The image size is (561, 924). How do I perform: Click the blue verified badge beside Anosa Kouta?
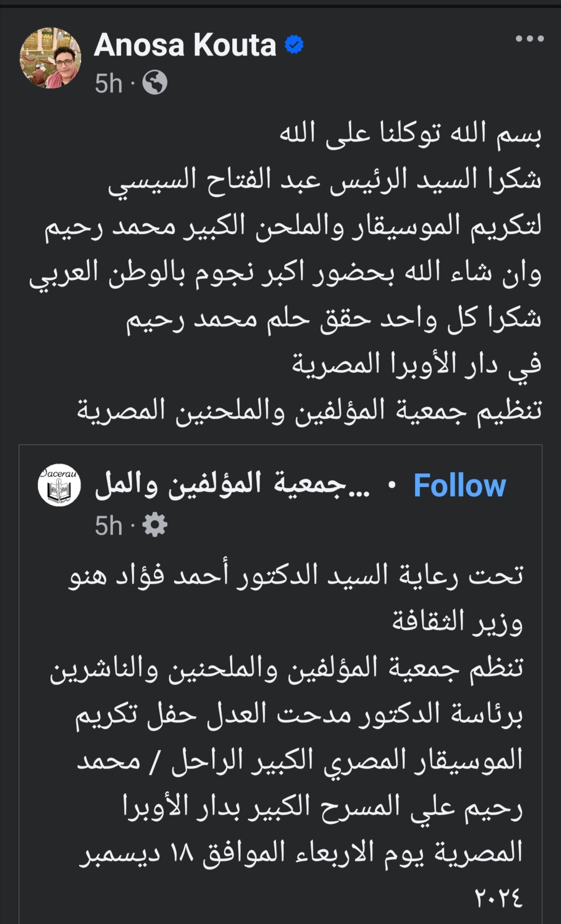pyautogui.click(x=294, y=45)
